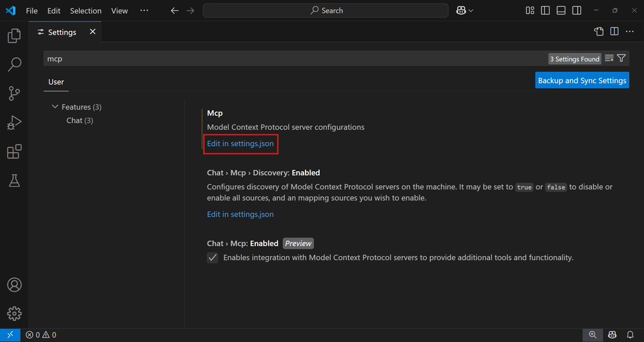Click the remote window indicator in status bar
644x342 pixels.
[10, 335]
